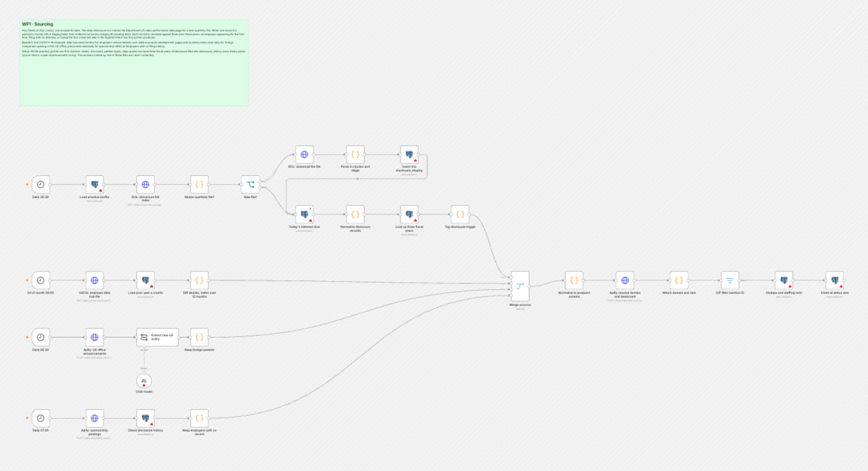Screen dimensions: 868x471
Task: Select the 'ICP filter (section 5)' filter node
Action: pyautogui.click(x=730, y=280)
